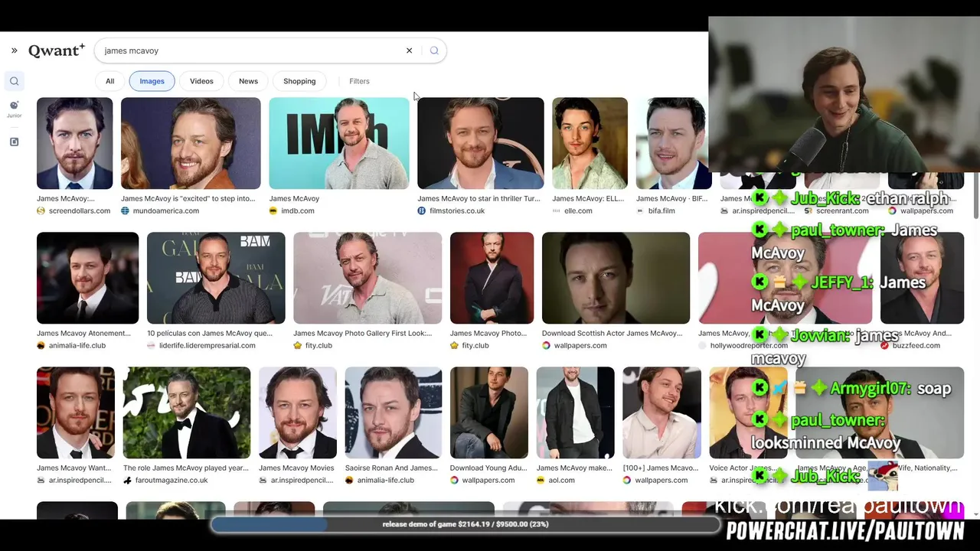Click the faroutmagazine.co.uk favicon
This screenshot has width=980, height=551.
(128, 481)
